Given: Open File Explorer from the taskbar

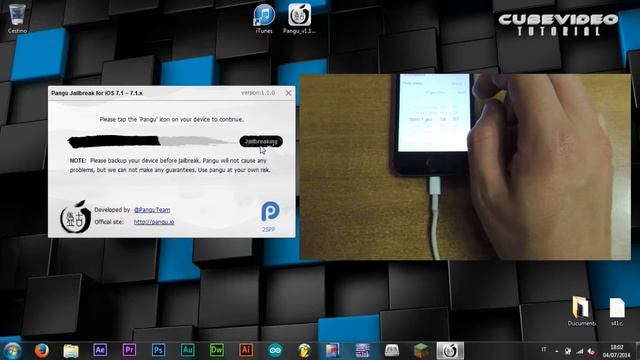Looking at the screenshot, I should click(x=71, y=351).
